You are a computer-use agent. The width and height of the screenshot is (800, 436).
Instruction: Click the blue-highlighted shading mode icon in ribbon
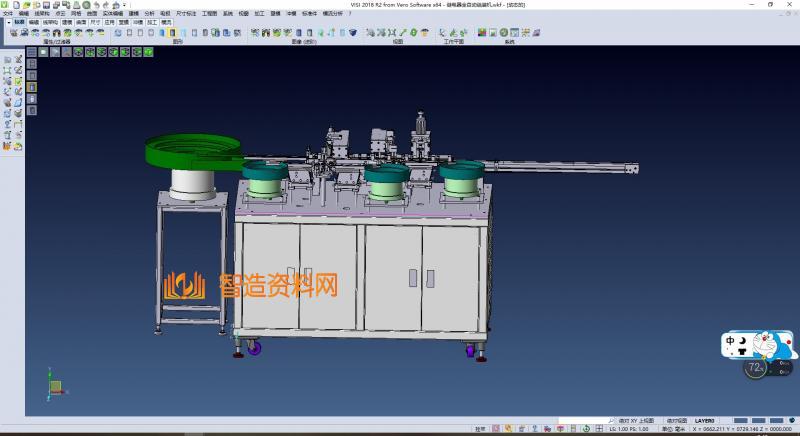(171, 33)
